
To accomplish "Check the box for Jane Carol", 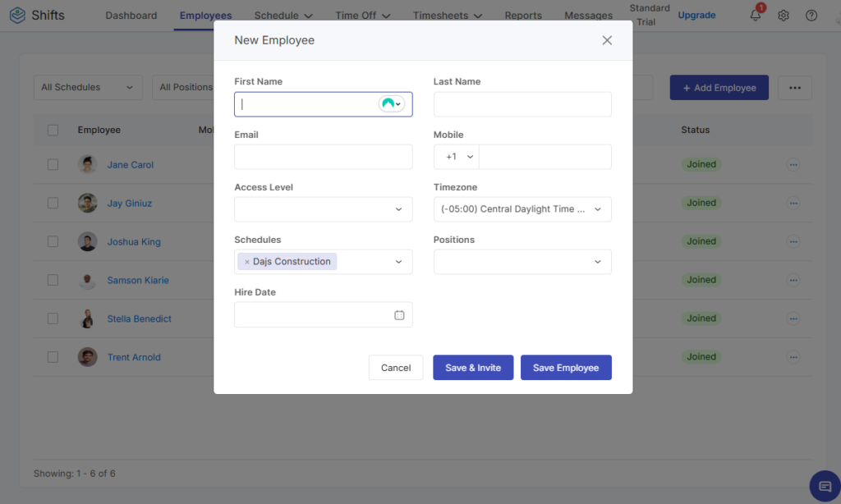I will pyautogui.click(x=53, y=165).
